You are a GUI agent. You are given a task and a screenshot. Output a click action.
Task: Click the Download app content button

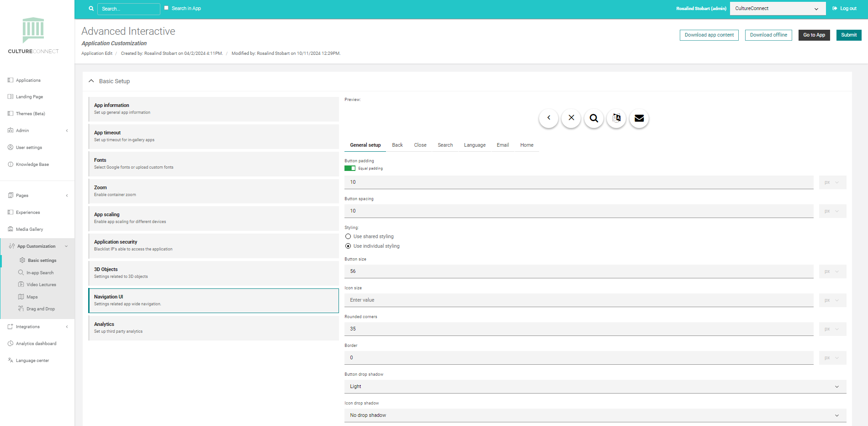click(709, 35)
